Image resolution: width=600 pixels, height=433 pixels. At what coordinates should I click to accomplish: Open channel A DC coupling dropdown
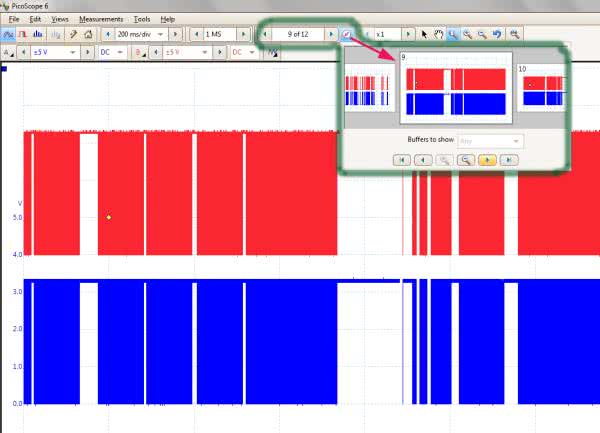pos(124,52)
